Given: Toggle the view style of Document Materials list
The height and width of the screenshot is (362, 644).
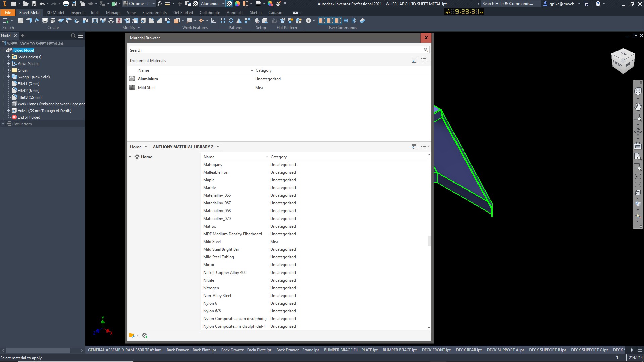Looking at the screenshot, I should coord(424,60).
